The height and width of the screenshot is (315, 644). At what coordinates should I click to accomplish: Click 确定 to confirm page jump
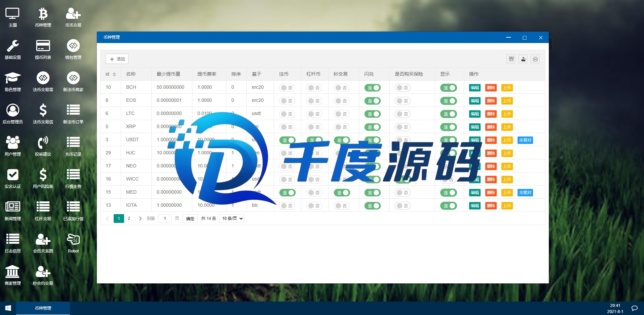pos(190,219)
